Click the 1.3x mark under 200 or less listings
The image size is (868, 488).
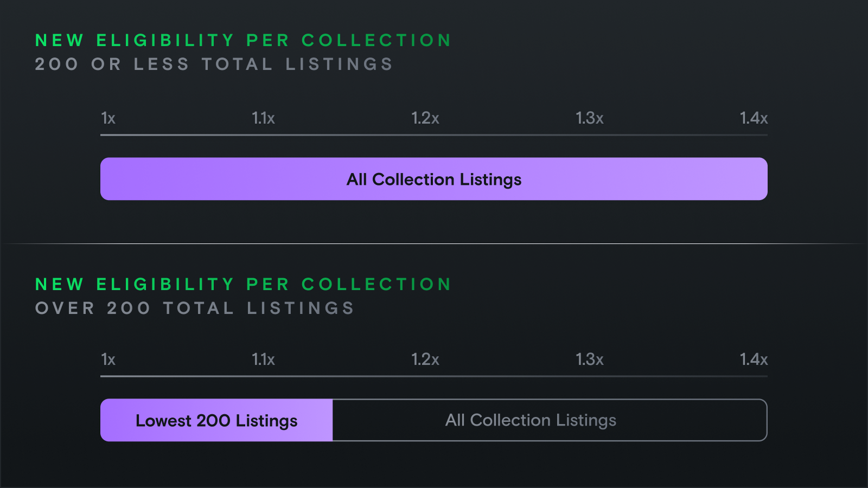(x=589, y=118)
